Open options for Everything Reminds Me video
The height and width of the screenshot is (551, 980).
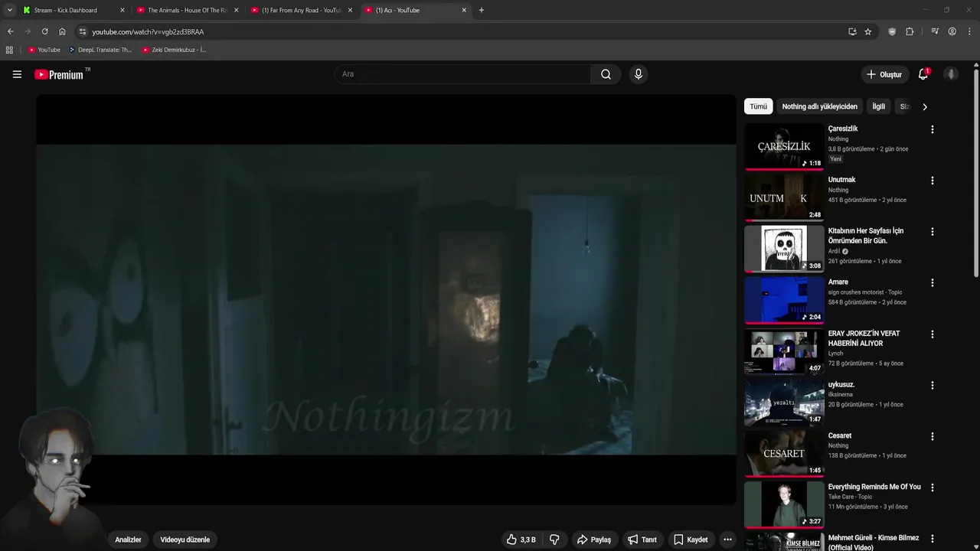coord(932,487)
